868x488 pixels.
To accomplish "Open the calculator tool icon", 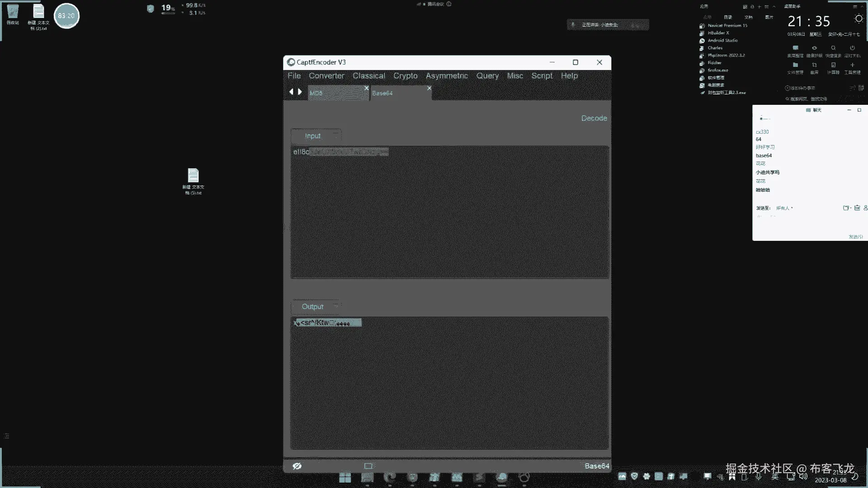I will pyautogui.click(x=833, y=66).
